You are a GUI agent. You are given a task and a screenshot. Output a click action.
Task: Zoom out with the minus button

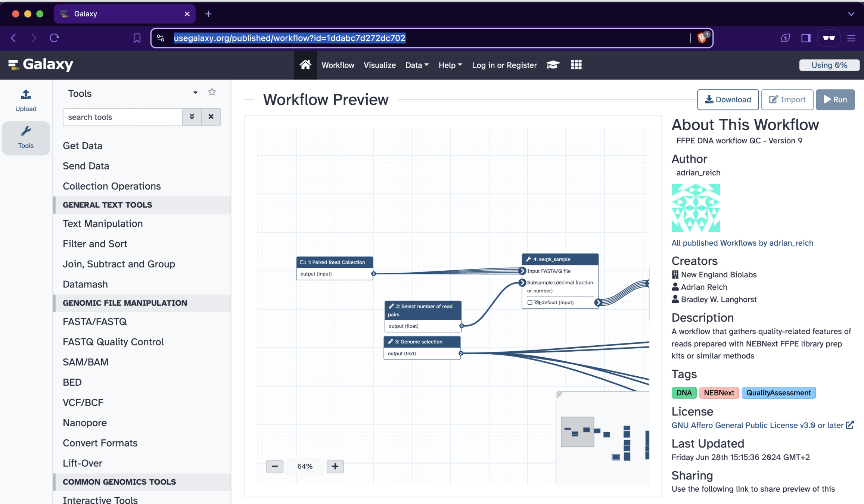tap(274, 466)
